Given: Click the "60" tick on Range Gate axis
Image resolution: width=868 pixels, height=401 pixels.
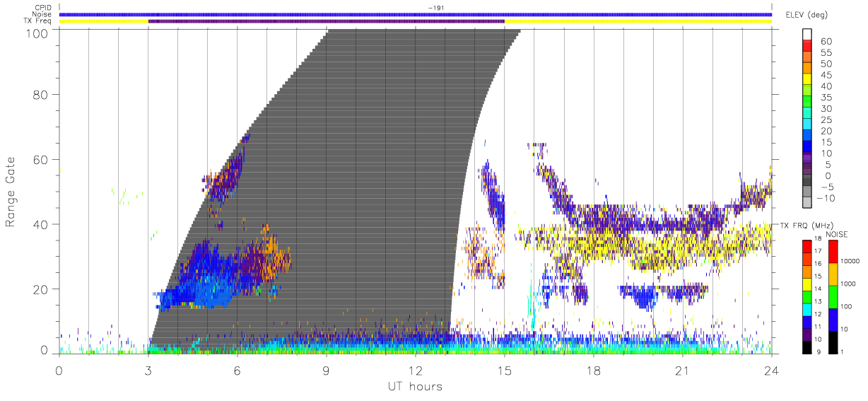Looking at the screenshot, I should point(42,159).
